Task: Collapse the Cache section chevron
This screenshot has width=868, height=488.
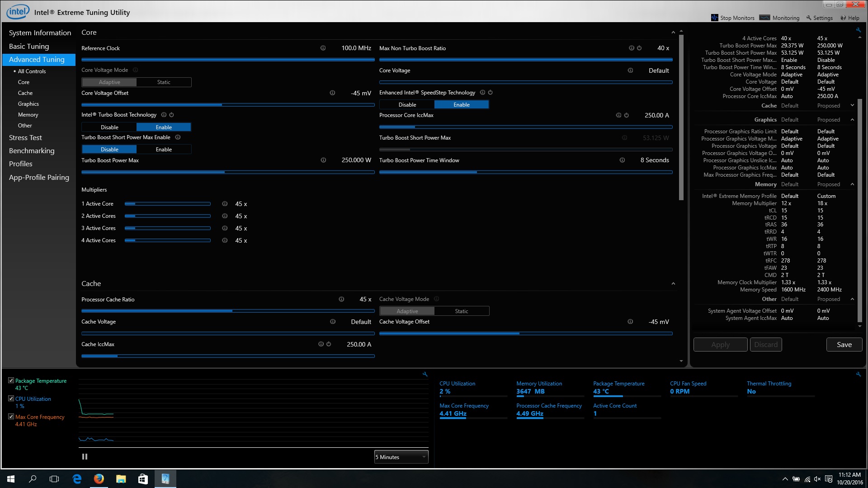Action: click(x=673, y=284)
